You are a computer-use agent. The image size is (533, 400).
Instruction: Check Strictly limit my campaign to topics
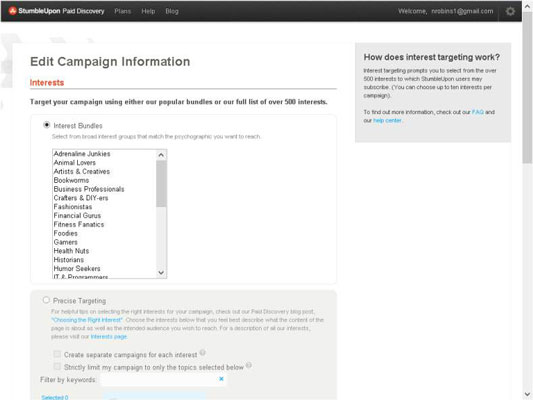tap(57, 366)
